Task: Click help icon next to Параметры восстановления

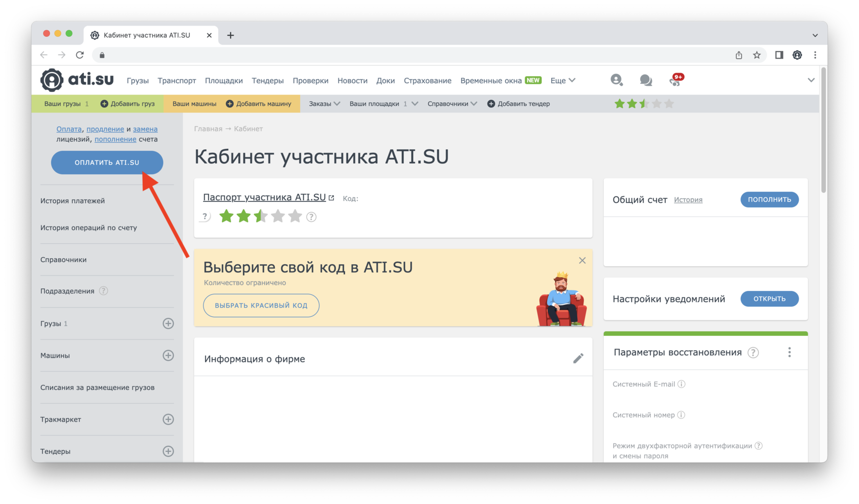Action: (753, 353)
